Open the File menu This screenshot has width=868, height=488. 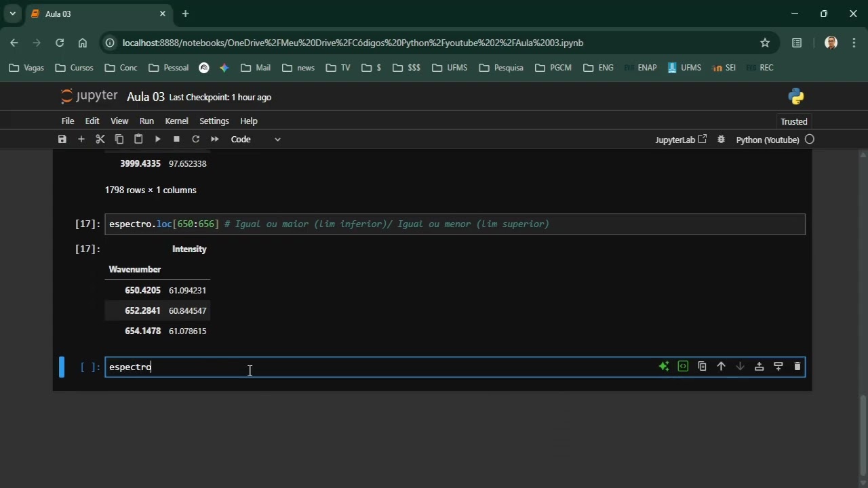coord(68,121)
